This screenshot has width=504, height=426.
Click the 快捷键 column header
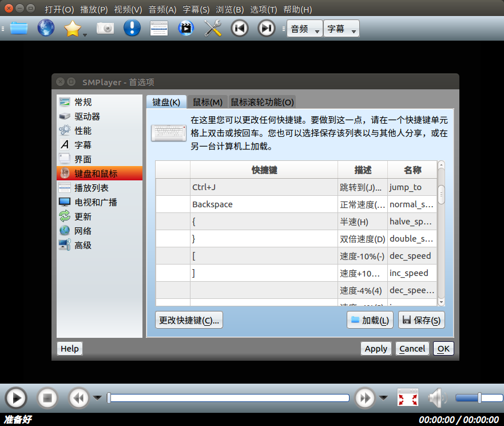pos(264,170)
